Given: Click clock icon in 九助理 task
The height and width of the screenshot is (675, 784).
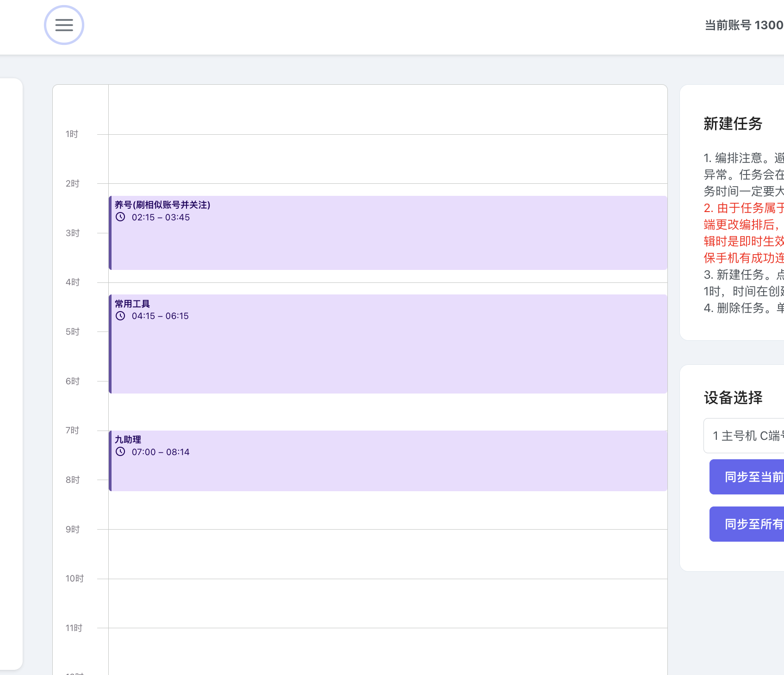Looking at the screenshot, I should (120, 452).
